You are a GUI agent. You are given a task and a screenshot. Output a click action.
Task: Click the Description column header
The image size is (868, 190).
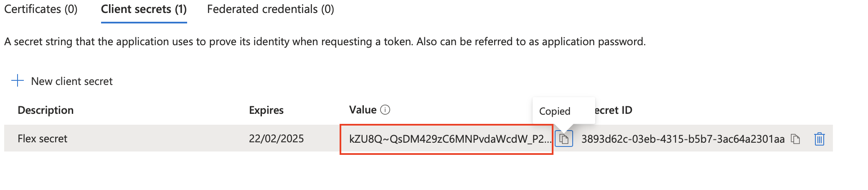46,110
